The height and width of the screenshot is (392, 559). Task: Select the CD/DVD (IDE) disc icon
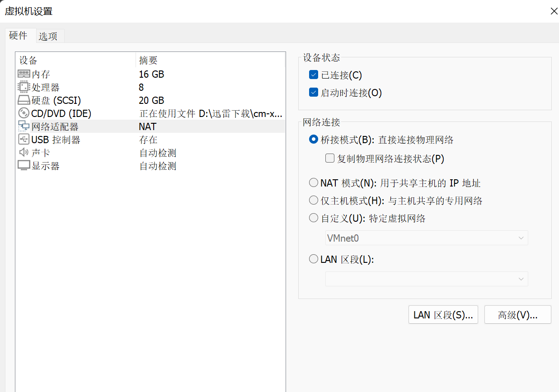23,113
